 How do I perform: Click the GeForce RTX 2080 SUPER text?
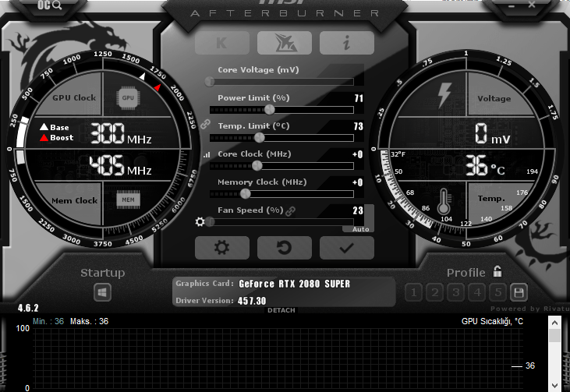click(x=295, y=284)
